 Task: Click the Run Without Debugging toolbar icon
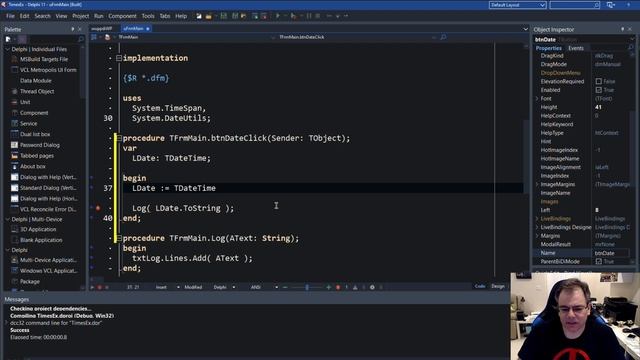[x=293, y=16]
